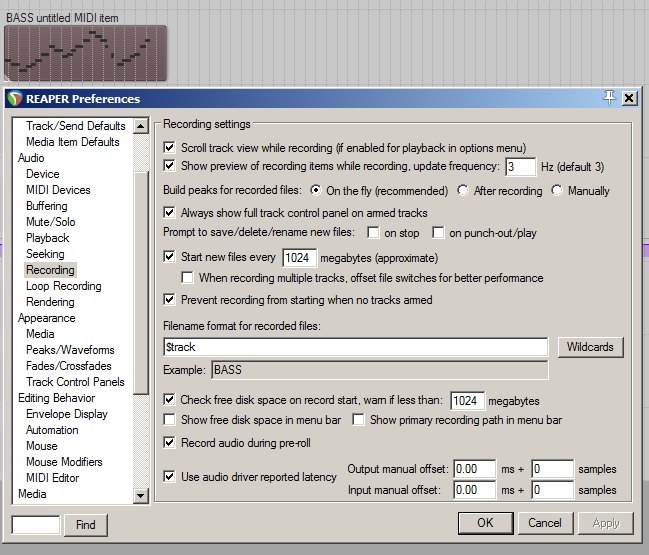Screen dimensions: 649x555
Task: Open the Peaks/Waveforms preferences page
Action: click(70, 350)
